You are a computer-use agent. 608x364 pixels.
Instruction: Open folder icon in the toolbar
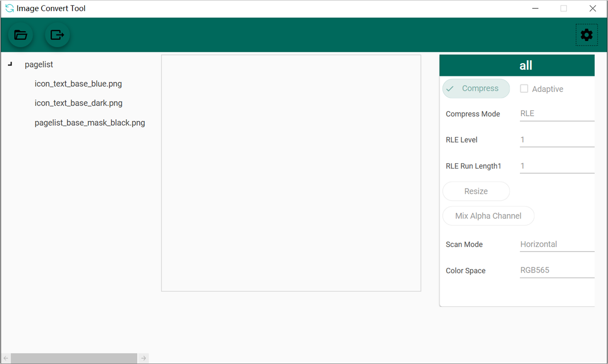[x=21, y=35]
